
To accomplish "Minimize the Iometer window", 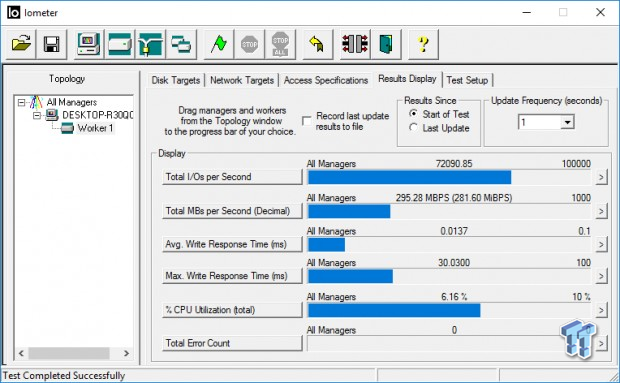I will [526, 13].
